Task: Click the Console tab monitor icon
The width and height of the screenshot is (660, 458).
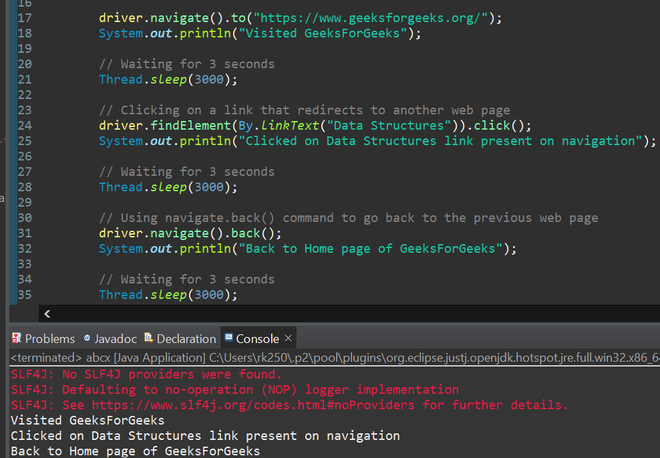Action: coord(229,337)
